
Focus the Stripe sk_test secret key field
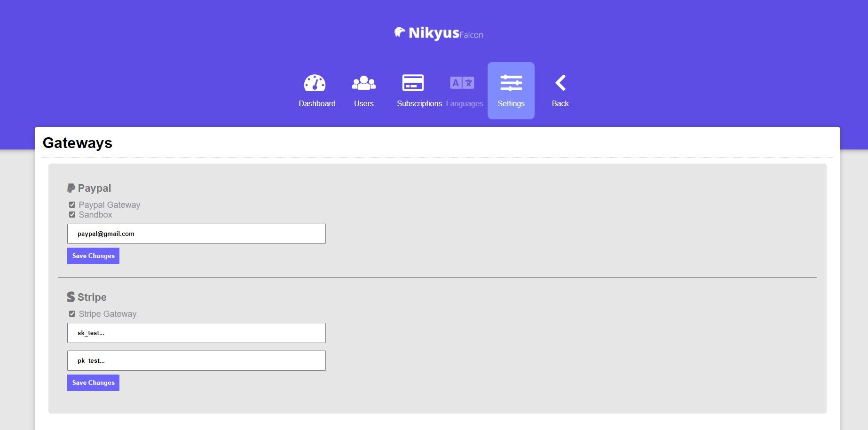(x=196, y=333)
